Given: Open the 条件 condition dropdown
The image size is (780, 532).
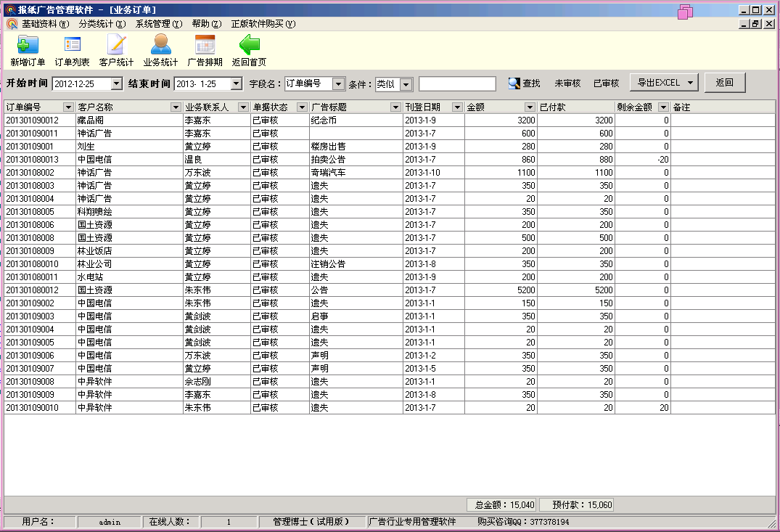Looking at the screenshot, I should coord(406,84).
